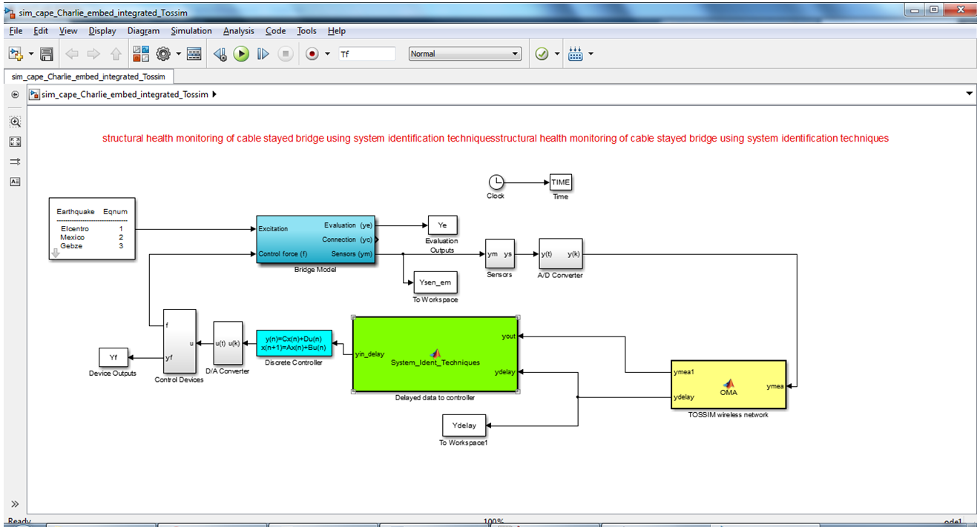
Task: Open the Normal simulation mode dropdown
Action: tap(465, 54)
